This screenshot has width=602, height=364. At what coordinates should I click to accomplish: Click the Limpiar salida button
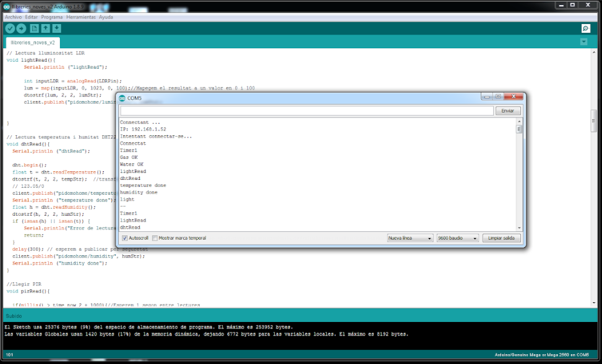501,238
